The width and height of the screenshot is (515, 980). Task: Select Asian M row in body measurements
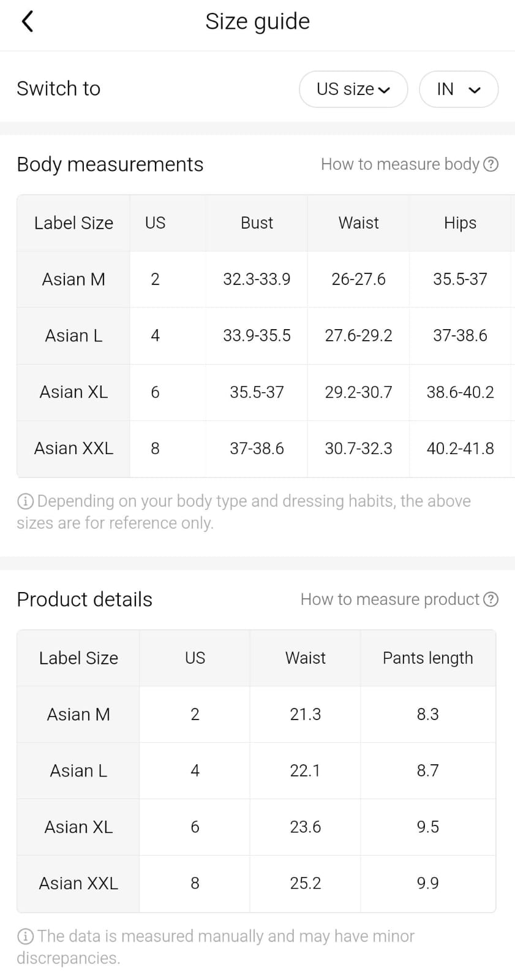pos(73,279)
